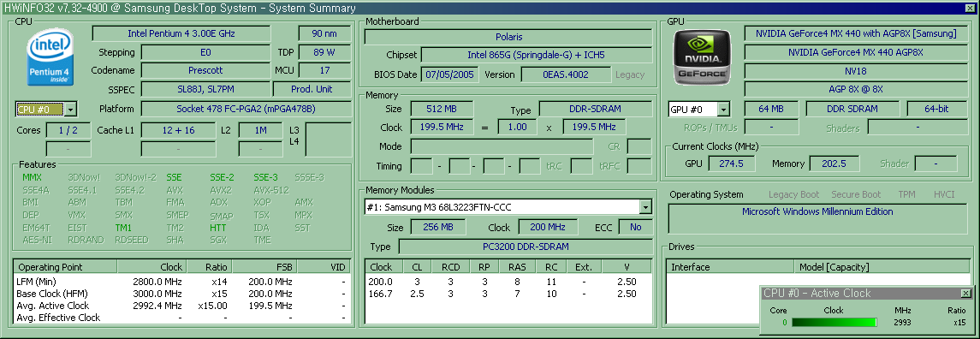Click the TM1 feature flag

tap(123, 228)
